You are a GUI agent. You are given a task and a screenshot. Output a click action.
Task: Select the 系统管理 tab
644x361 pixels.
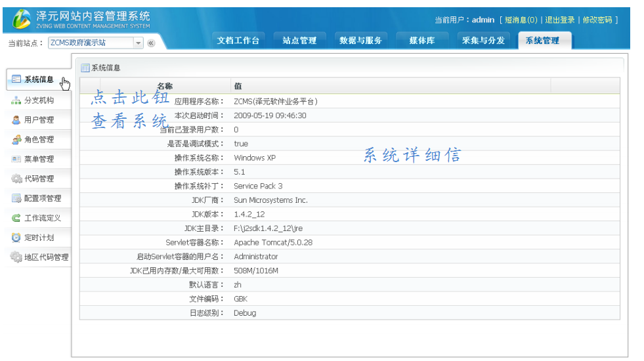(x=545, y=41)
